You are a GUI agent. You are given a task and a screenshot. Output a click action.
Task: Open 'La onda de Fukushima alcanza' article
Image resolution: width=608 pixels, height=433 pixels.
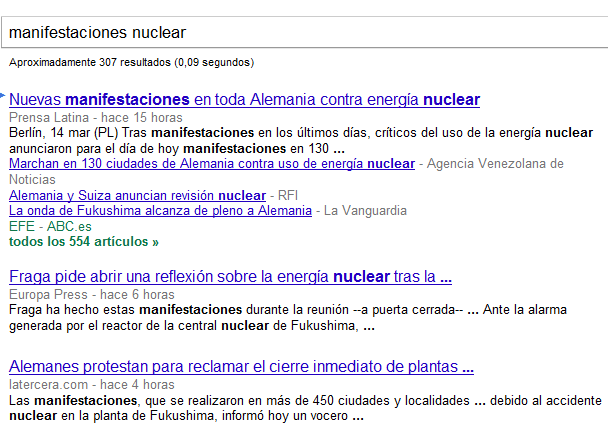[x=161, y=210]
